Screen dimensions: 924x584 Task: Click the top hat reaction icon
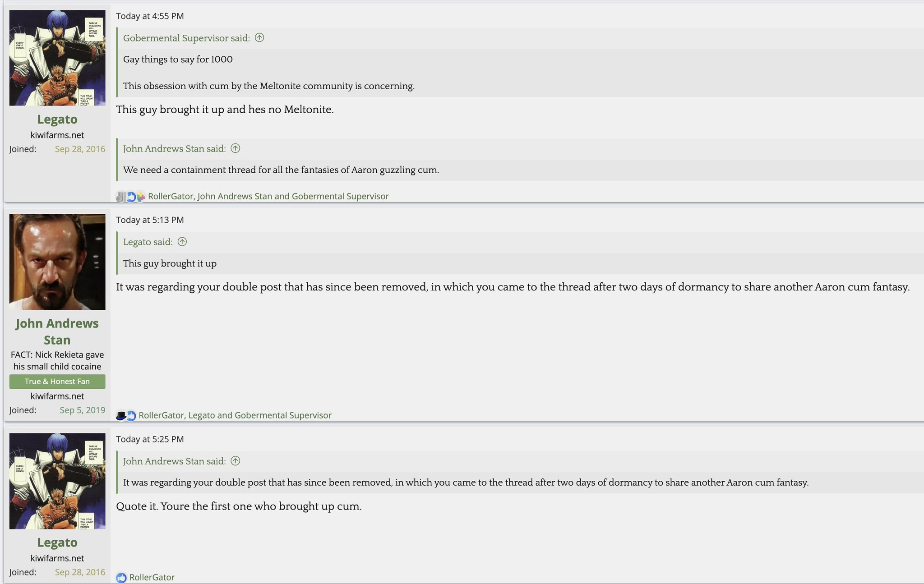121,415
